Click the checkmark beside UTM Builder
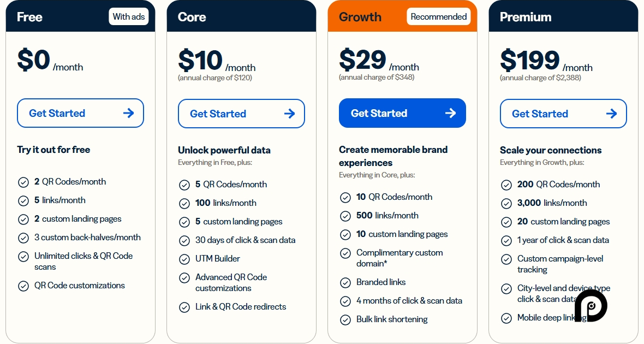The height and width of the screenshot is (344, 644). click(184, 259)
